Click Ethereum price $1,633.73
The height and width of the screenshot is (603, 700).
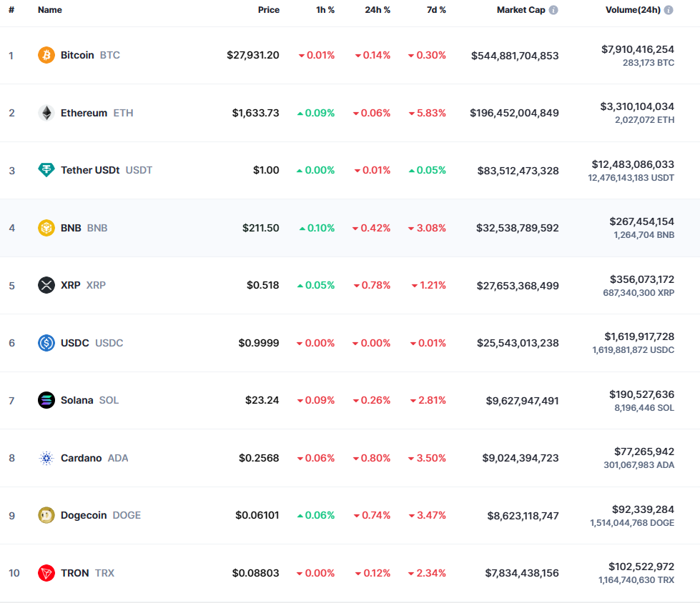click(256, 113)
